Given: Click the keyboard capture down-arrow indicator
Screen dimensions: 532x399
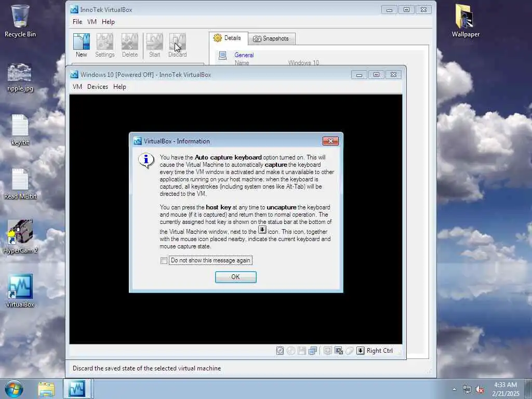Looking at the screenshot, I should click(361, 351).
